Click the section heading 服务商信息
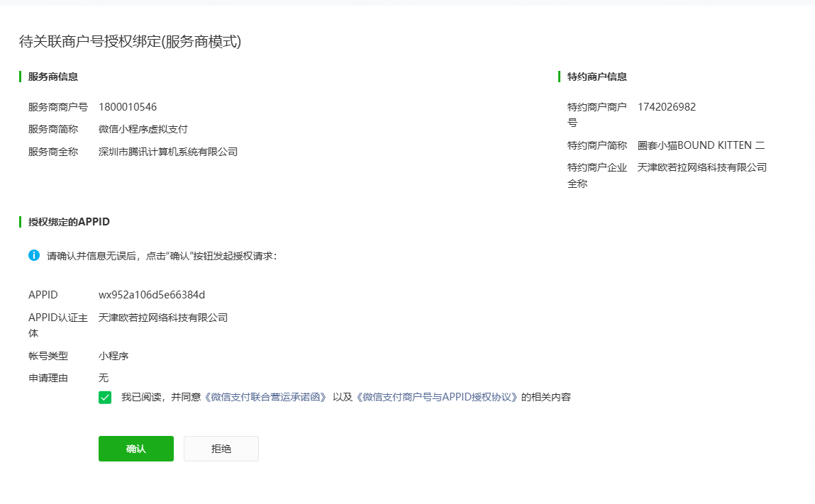815x504 pixels. tap(53, 77)
